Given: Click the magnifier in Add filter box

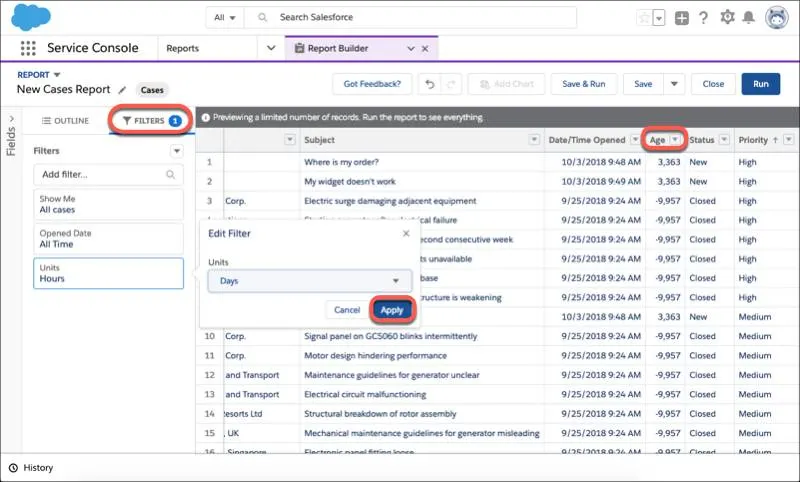Looking at the screenshot, I should click(170, 174).
